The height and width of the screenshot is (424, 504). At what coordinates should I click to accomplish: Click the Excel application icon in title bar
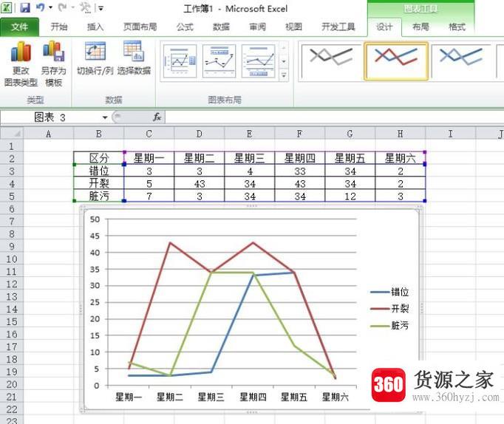click(7, 7)
